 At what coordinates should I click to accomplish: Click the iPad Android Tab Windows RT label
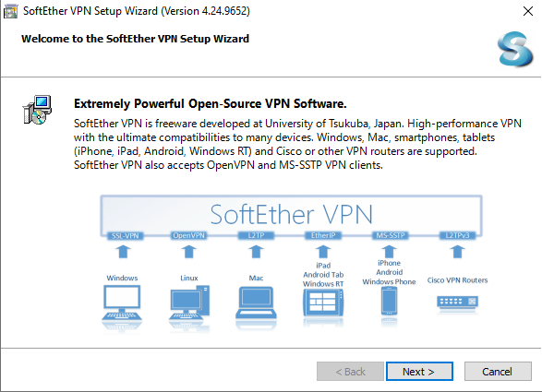323,275
